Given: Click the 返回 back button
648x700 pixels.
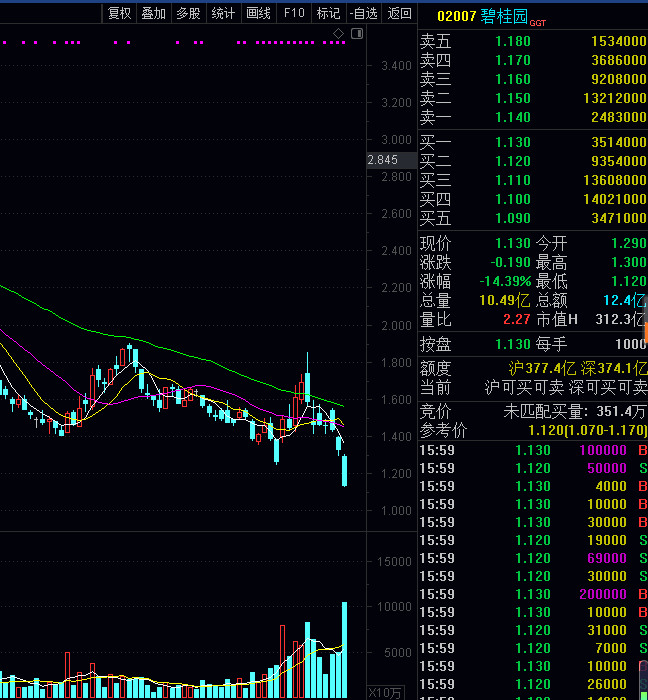Looking at the screenshot, I should 399,13.
